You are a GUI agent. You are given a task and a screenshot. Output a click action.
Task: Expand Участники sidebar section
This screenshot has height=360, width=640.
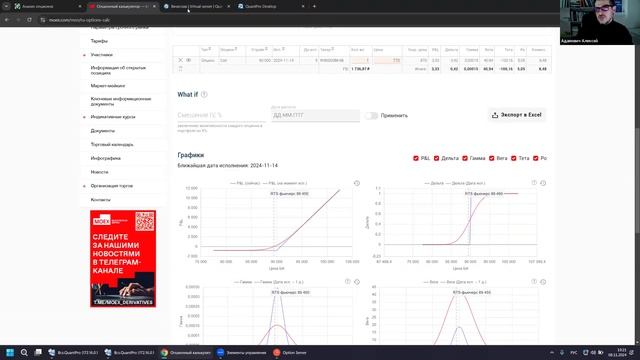click(x=84, y=55)
